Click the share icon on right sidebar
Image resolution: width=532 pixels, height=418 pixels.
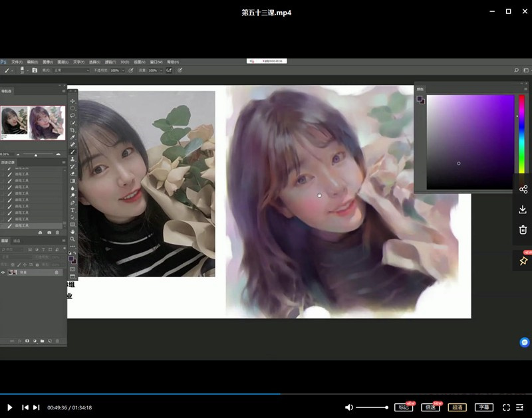point(523,189)
